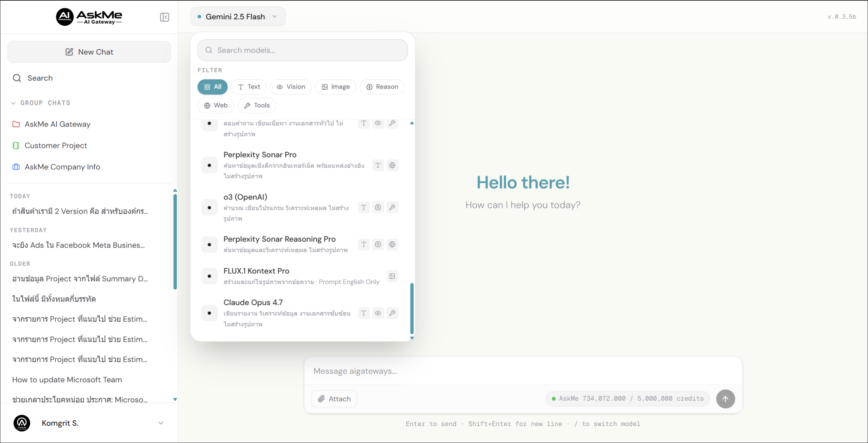Filter models by Web
The height and width of the screenshot is (443, 868).
pos(216,105)
